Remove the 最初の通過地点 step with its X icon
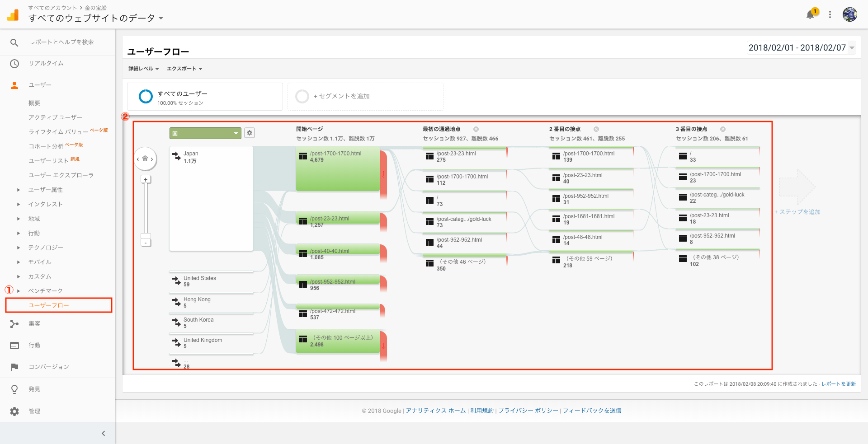The height and width of the screenshot is (444, 868). point(476,129)
